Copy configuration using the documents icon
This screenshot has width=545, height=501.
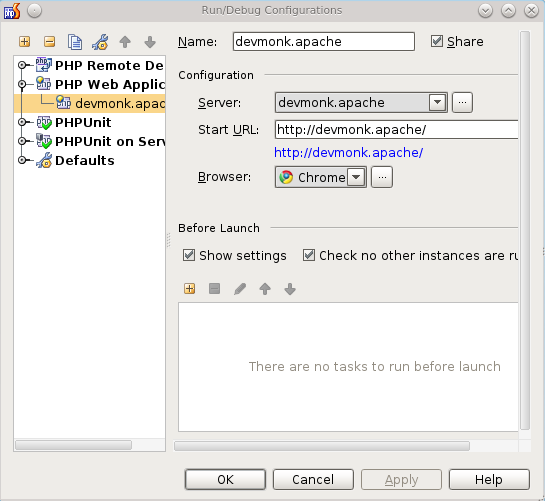75,42
